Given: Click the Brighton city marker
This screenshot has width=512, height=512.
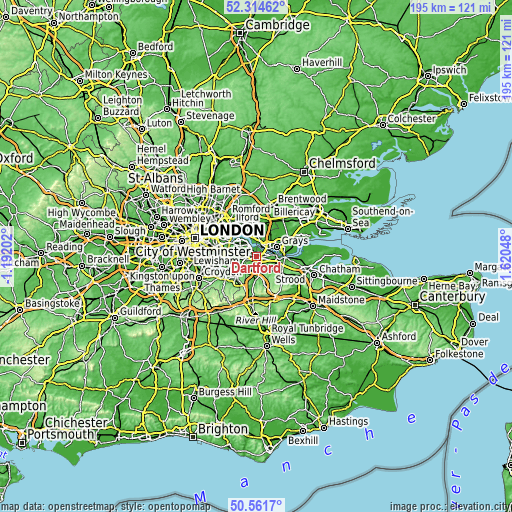Looking at the screenshot, I should click(193, 437).
